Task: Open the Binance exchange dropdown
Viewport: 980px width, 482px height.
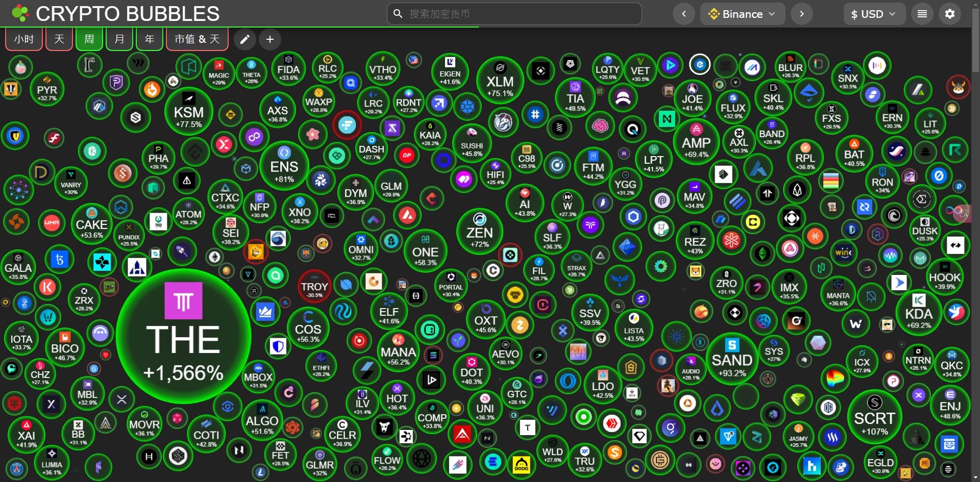Action: (743, 14)
